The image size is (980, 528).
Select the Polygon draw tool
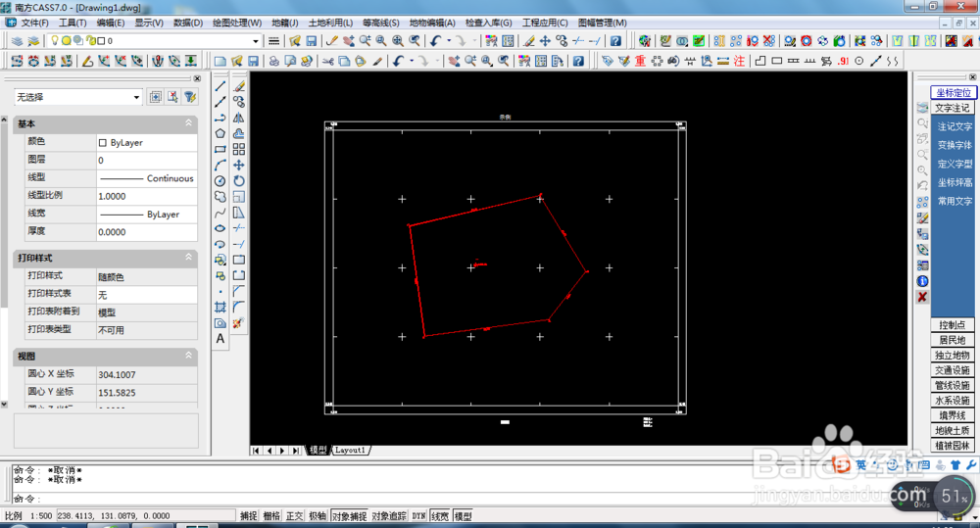click(x=220, y=133)
